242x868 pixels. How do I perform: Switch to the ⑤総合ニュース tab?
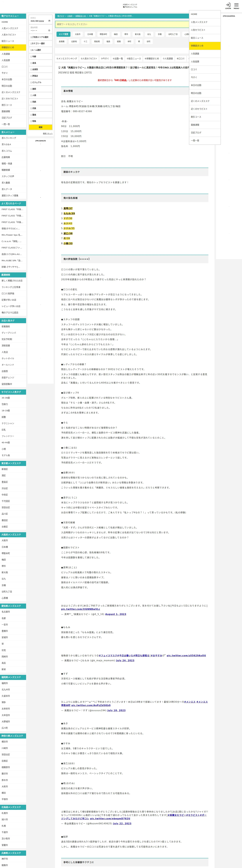tap(134, 59)
